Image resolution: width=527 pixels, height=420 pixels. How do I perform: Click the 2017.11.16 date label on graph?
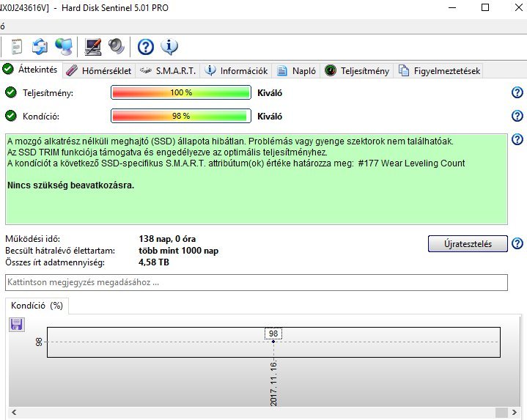pyautogui.click(x=273, y=383)
